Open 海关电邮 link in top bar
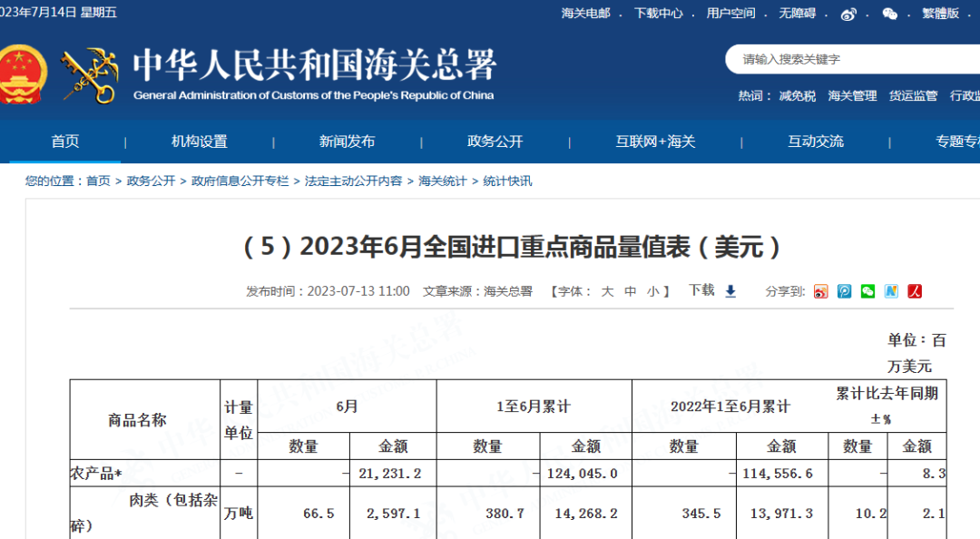Image resolution: width=980 pixels, height=539 pixels. [586, 14]
